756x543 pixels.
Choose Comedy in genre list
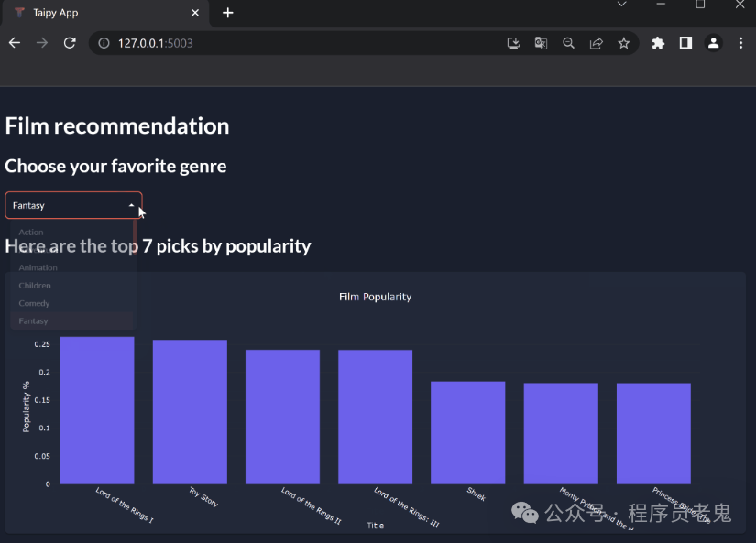click(71, 303)
